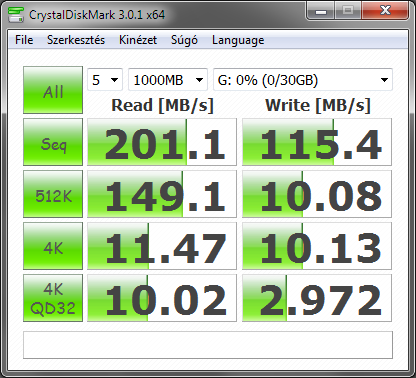Click the Read [MB/s] column header
The height and width of the screenshot is (378, 416).
point(162,105)
